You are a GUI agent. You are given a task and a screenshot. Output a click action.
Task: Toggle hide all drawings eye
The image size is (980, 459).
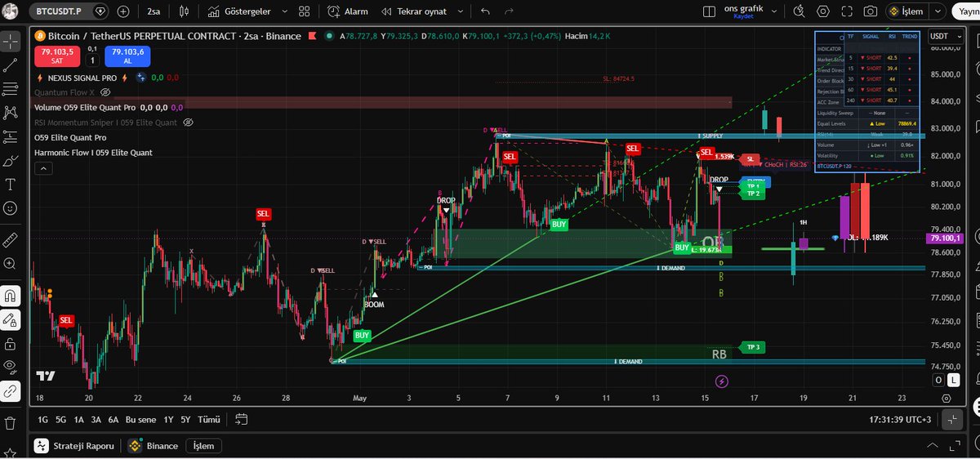coord(11,368)
